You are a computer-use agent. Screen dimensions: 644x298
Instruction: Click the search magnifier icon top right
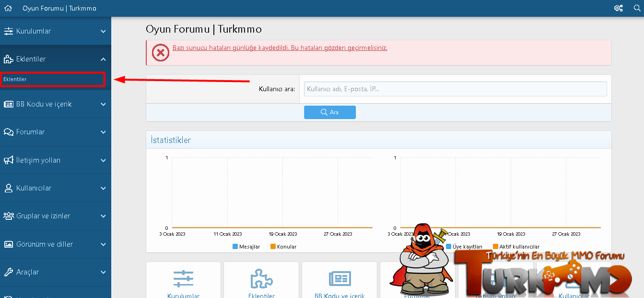pos(637,8)
